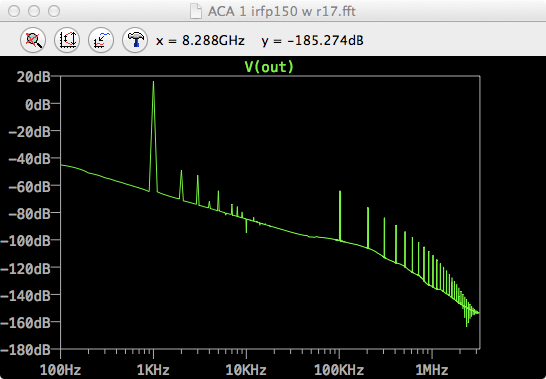The width and height of the screenshot is (546, 379).
Task: Click the 1MHz horizontal axis label
Action: [x=432, y=370]
